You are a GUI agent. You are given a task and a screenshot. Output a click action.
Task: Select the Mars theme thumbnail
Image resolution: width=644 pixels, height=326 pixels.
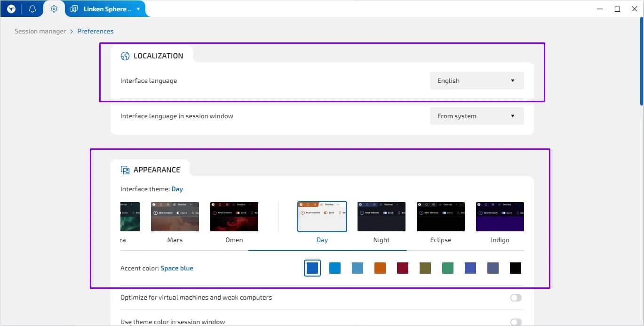coord(175,217)
